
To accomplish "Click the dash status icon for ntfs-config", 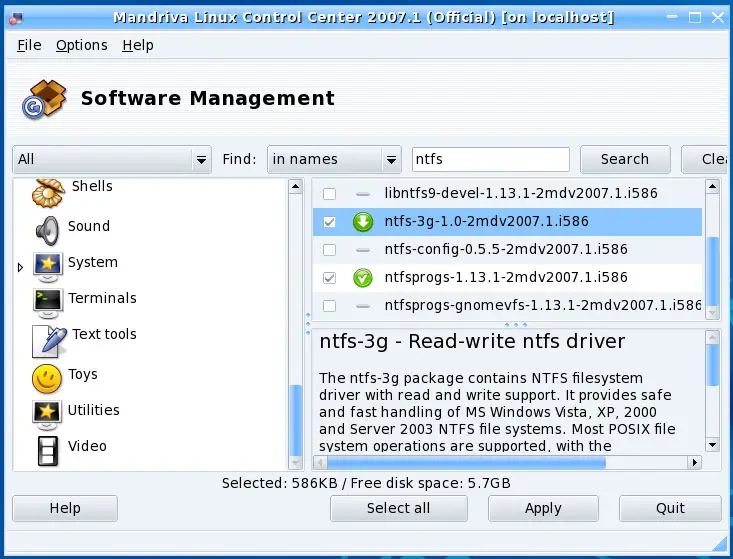I will 363,250.
